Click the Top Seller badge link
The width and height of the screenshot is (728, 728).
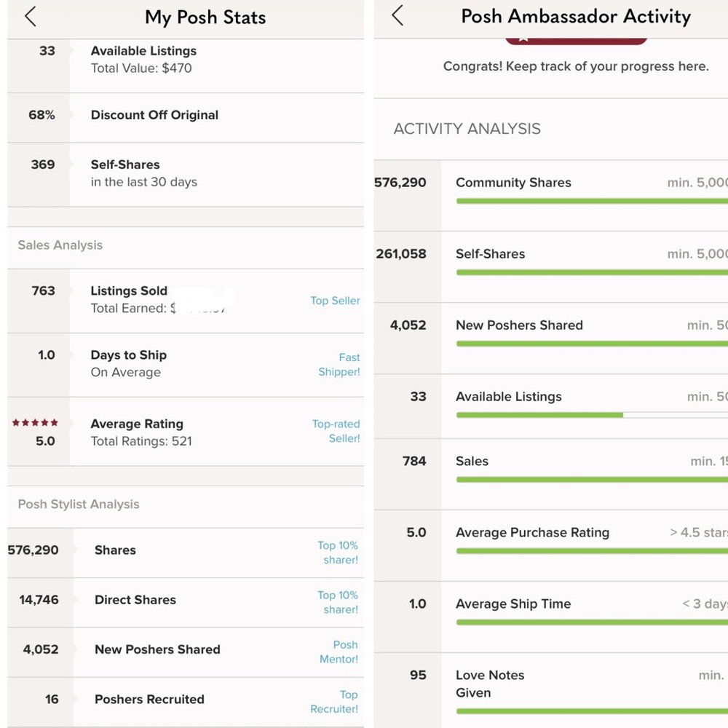click(x=335, y=301)
